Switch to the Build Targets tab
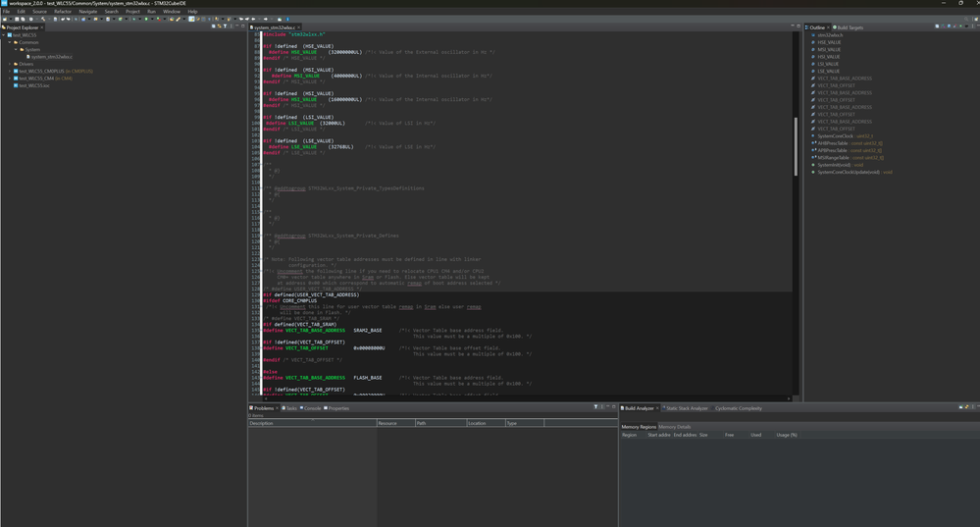This screenshot has width=980, height=527. click(x=849, y=27)
